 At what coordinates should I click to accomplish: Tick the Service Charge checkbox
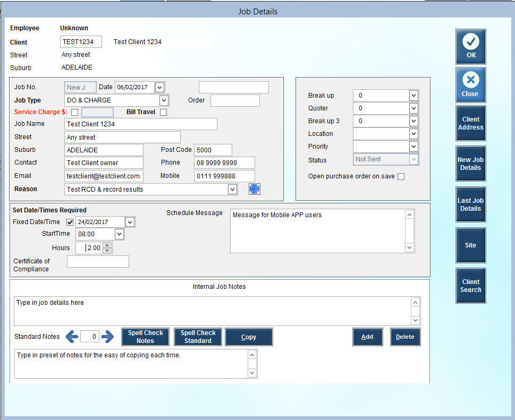coord(74,112)
